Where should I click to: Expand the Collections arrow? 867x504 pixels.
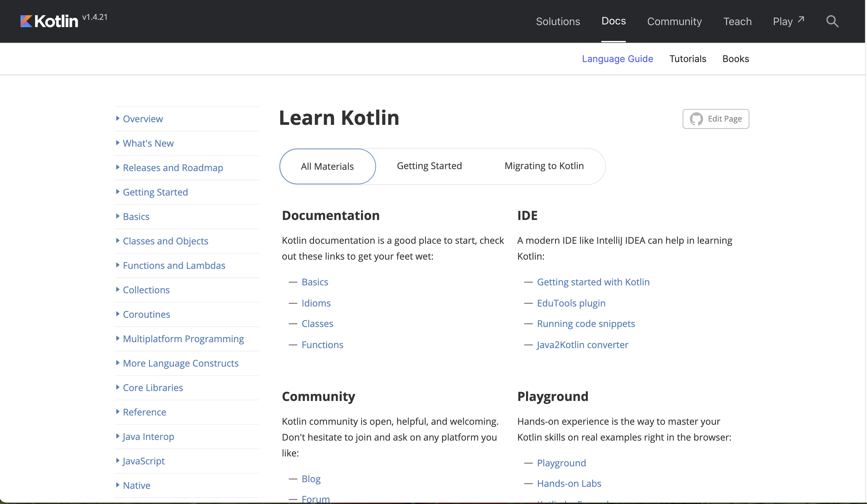click(x=118, y=289)
